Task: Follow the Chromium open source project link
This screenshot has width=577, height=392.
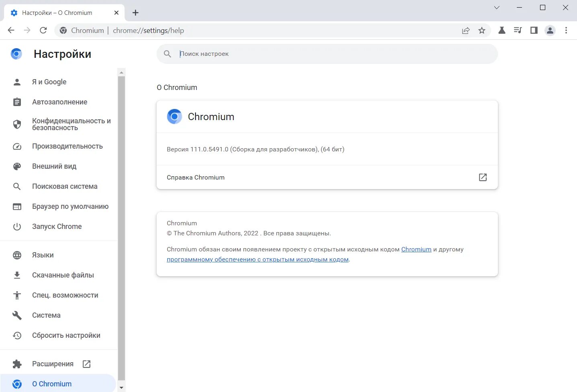Action: tap(416, 249)
